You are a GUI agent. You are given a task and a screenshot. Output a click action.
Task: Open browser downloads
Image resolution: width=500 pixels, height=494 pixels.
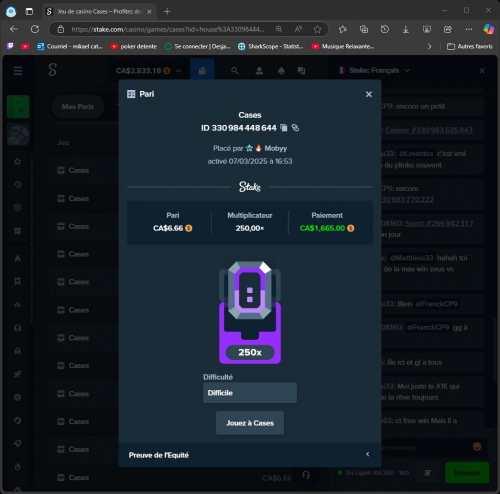tap(406, 29)
